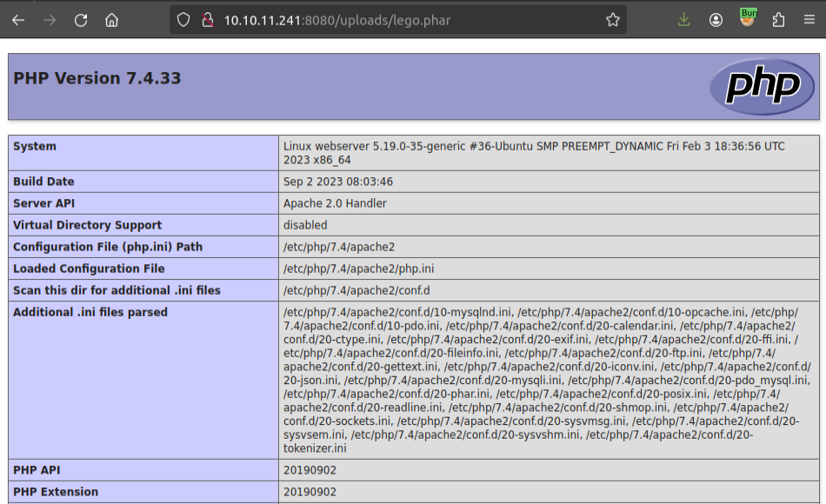Click the Build Date value
Image resolution: width=826 pixels, height=504 pixels.
[338, 182]
